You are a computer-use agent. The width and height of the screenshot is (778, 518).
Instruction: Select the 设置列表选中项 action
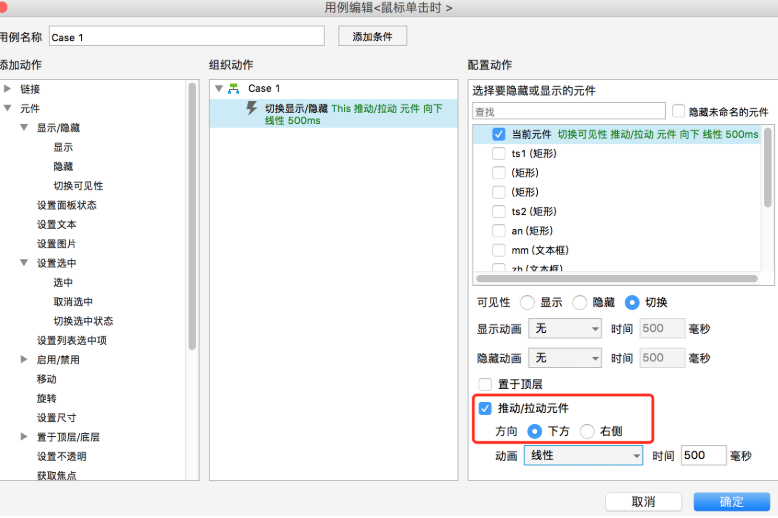click(x=72, y=340)
